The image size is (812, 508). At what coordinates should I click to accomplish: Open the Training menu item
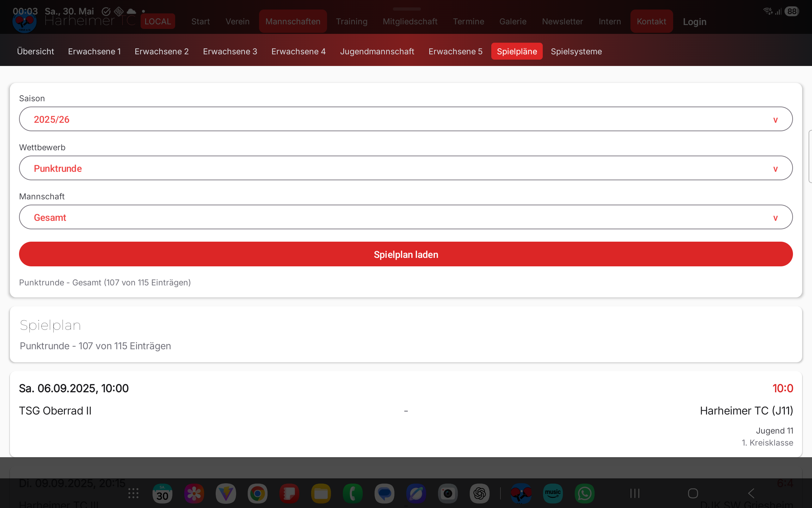click(x=352, y=22)
